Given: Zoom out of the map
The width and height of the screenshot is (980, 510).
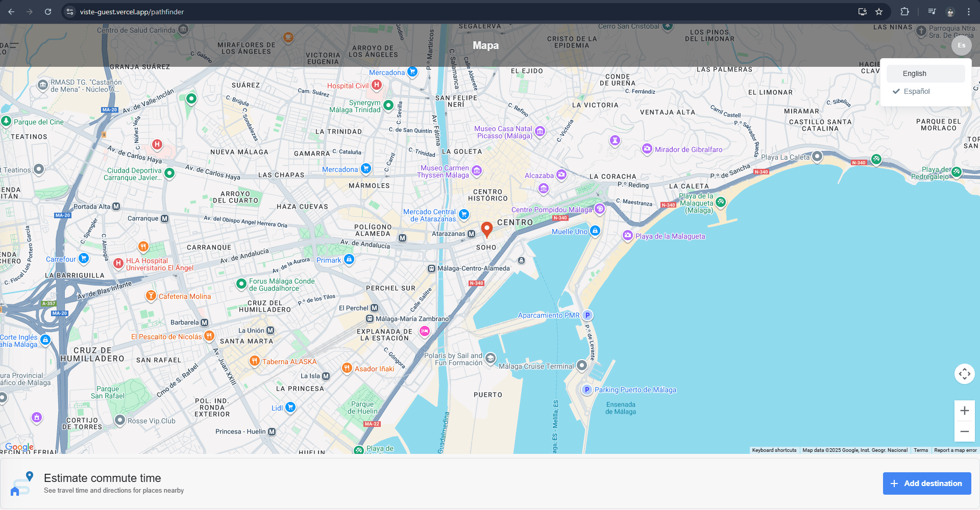Looking at the screenshot, I should point(964,431).
